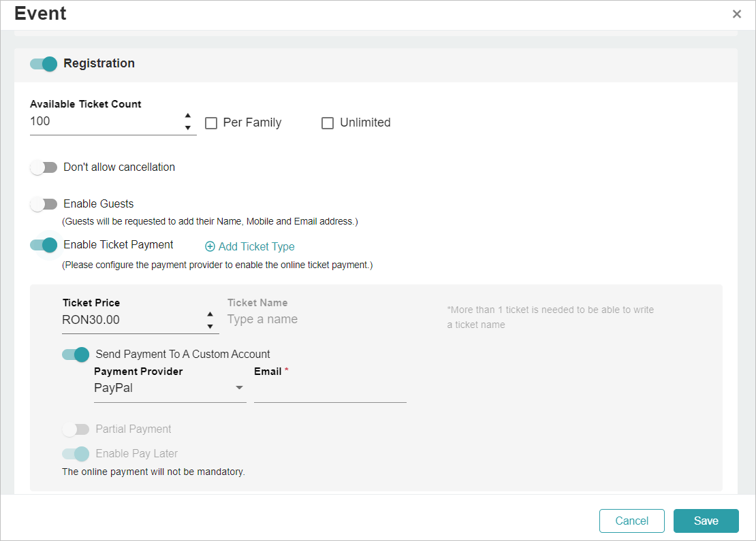
Task: Decrease Available Ticket Count with down arrow
Action: pyautogui.click(x=187, y=128)
